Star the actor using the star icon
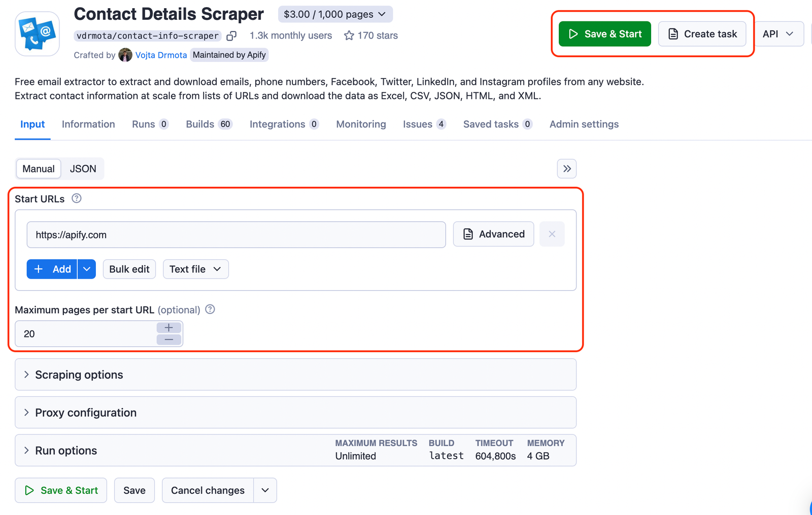 point(349,35)
